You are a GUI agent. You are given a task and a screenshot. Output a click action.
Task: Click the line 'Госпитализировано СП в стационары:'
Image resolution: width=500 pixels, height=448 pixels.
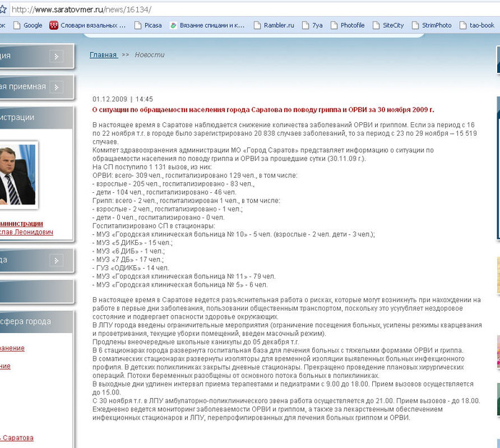coord(154,226)
